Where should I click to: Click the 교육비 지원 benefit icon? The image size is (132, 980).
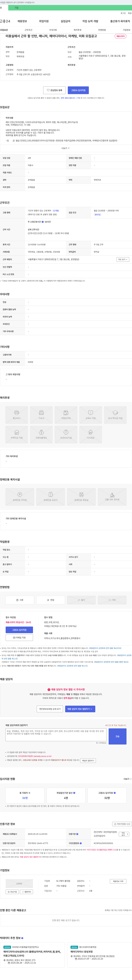(x=91, y=415)
